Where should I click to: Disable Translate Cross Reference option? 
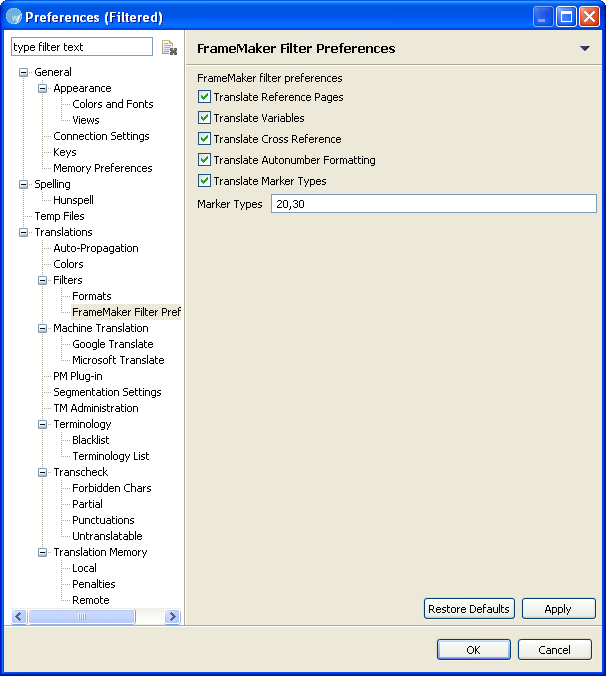pos(204,139)
